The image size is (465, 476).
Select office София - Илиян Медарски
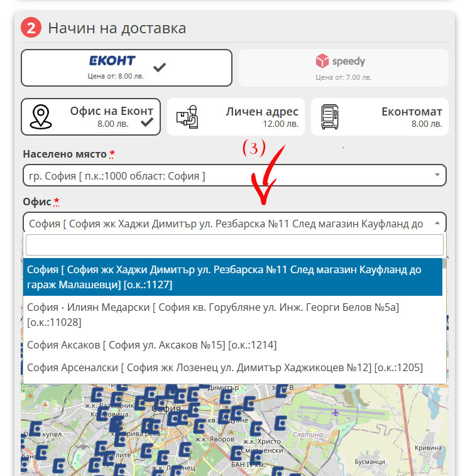(x=232, y=315)
